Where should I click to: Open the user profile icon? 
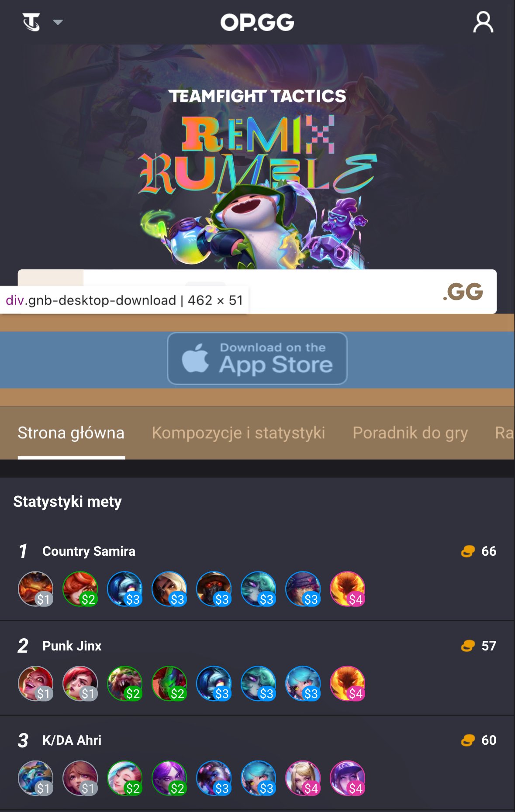pyautogui.click(x=483, y=22)
